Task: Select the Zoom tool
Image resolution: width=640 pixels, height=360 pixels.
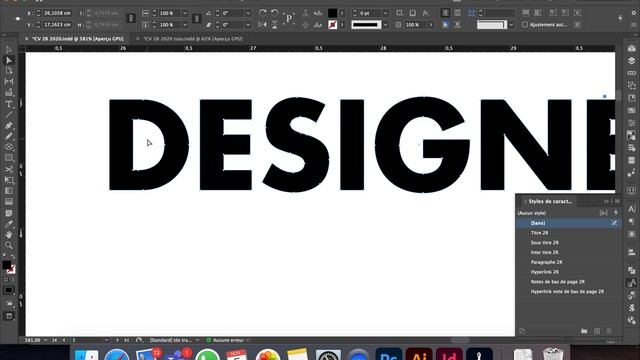Action: pos(9,245)
